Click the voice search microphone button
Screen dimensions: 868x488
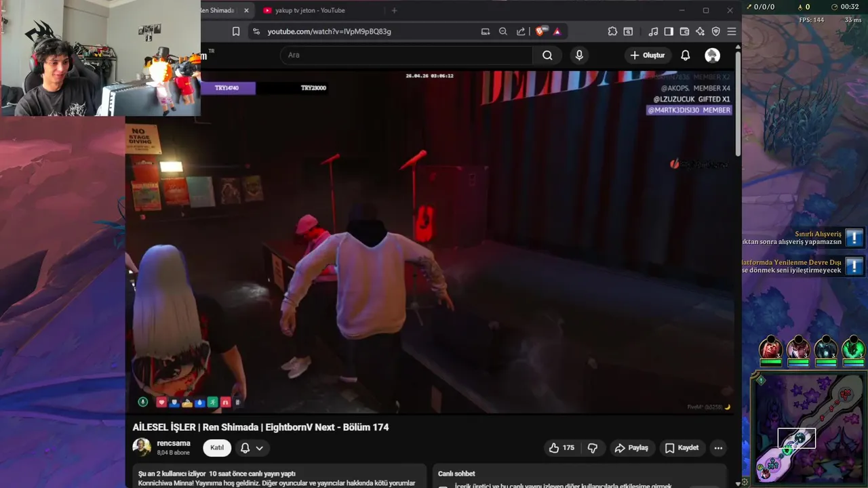(579, 55)
